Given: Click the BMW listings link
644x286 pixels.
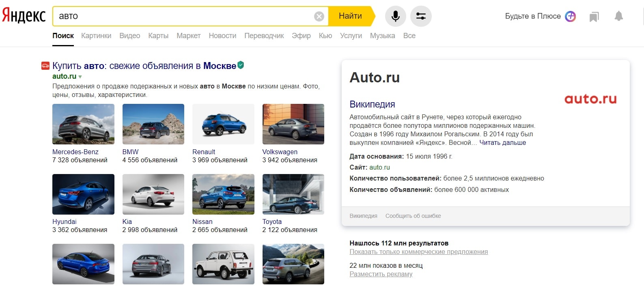Looking at the screenshot, I should pos(130,152).
